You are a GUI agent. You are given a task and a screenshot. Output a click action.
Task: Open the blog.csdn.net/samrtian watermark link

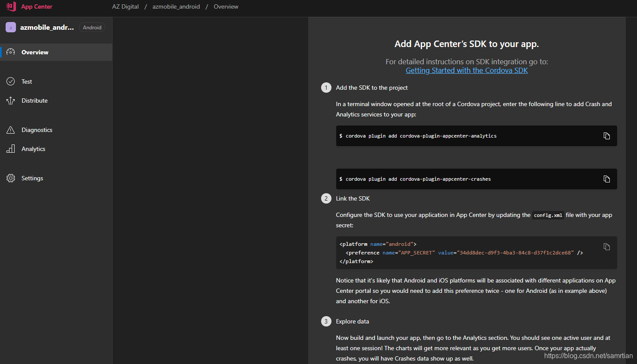[x=590, y=355]
